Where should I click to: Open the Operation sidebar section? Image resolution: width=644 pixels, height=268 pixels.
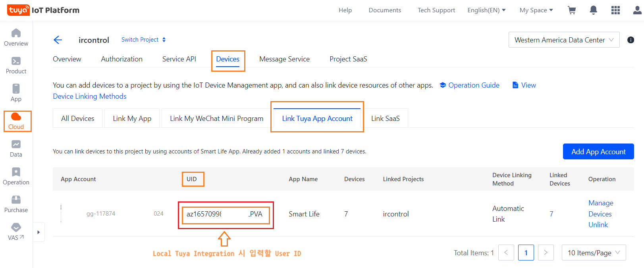tap(16, 176)
